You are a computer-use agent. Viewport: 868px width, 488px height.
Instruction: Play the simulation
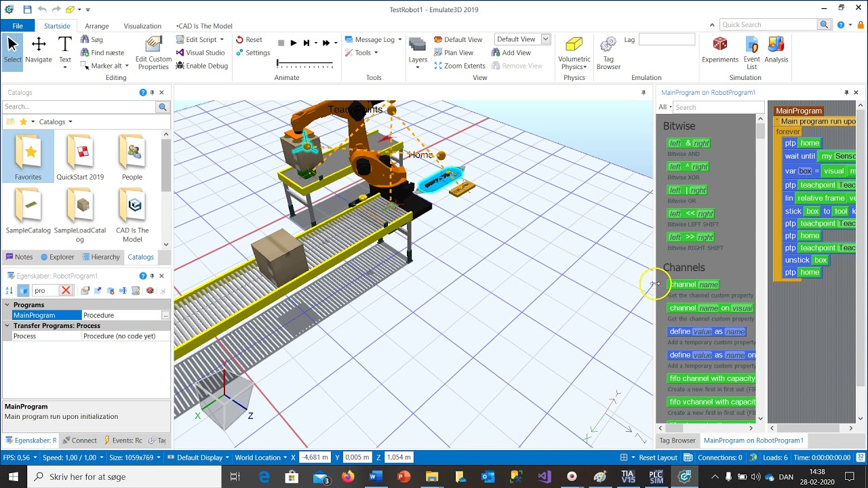[x=294, y=43]
